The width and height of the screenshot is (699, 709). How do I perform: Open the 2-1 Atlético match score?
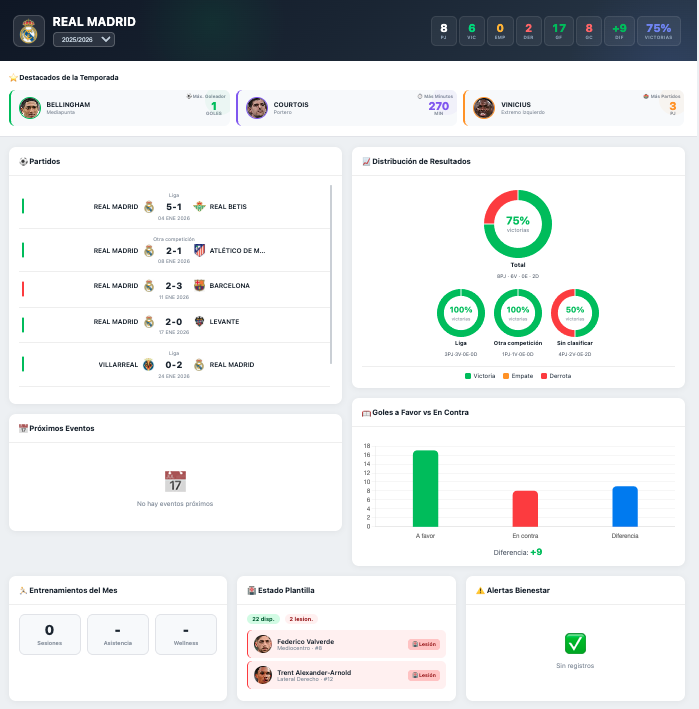pyautogui.click(x=174, y=251)
